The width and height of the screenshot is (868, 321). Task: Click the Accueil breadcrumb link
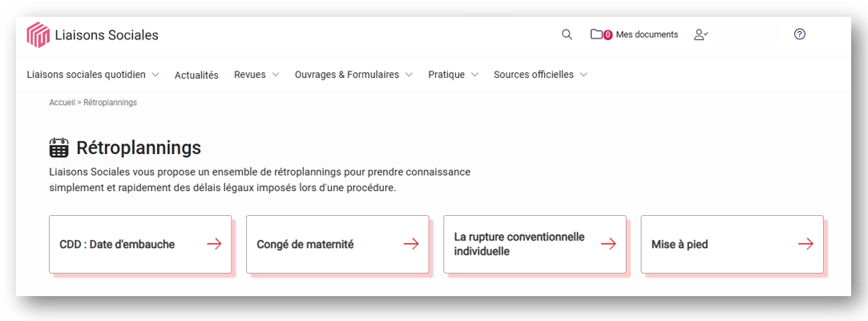(x=62, y=103)
